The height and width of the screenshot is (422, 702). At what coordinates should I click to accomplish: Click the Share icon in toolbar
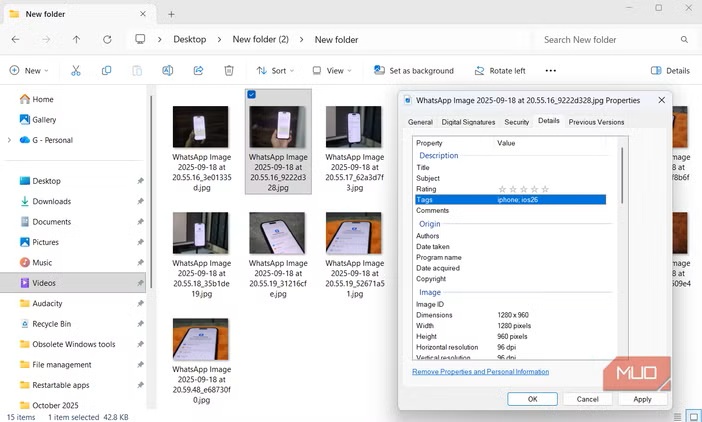point(198,71)
